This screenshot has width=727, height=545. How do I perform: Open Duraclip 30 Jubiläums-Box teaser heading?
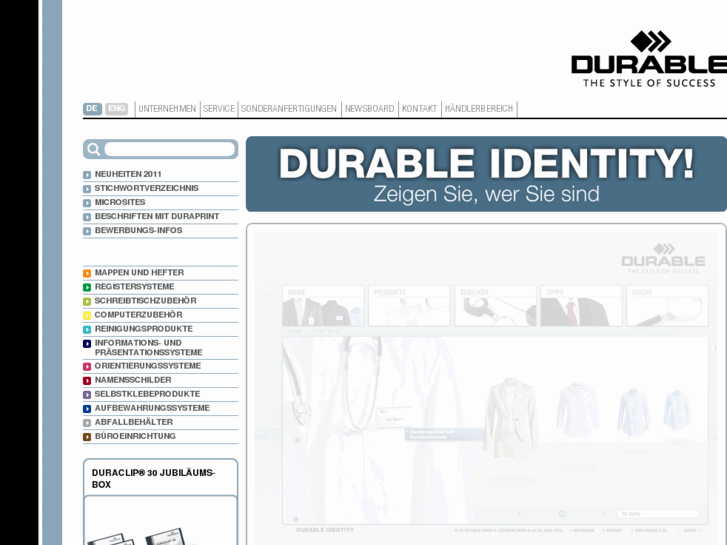click(153, 479)
